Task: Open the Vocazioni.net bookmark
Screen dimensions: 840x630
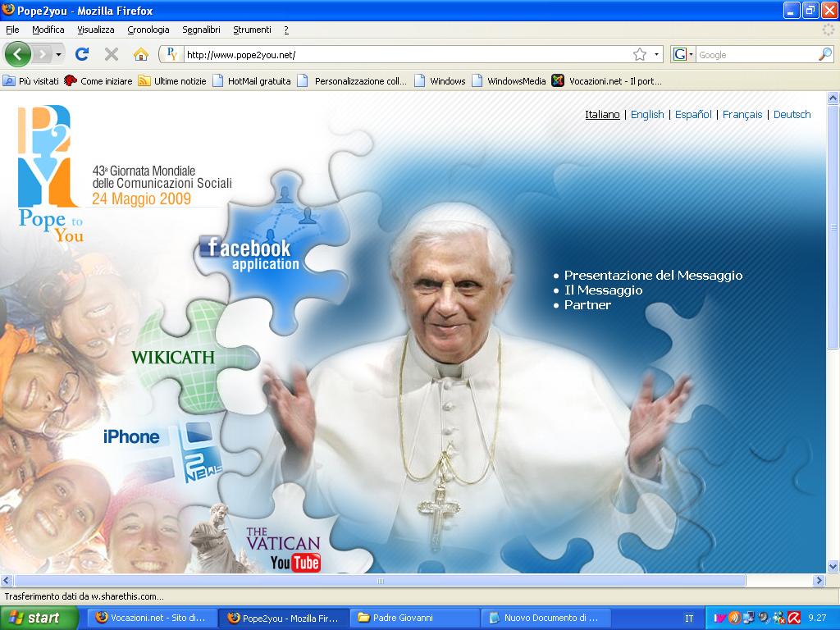Action: [607, 81]
